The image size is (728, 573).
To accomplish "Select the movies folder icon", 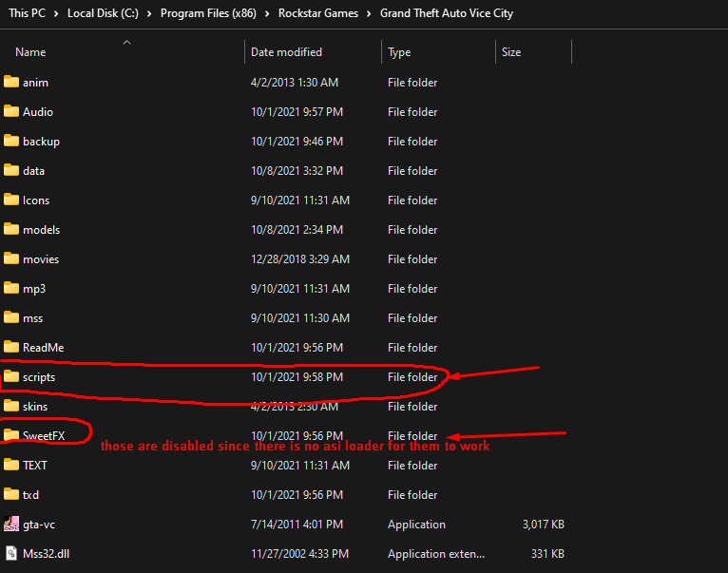I will (x=11, y=258).
